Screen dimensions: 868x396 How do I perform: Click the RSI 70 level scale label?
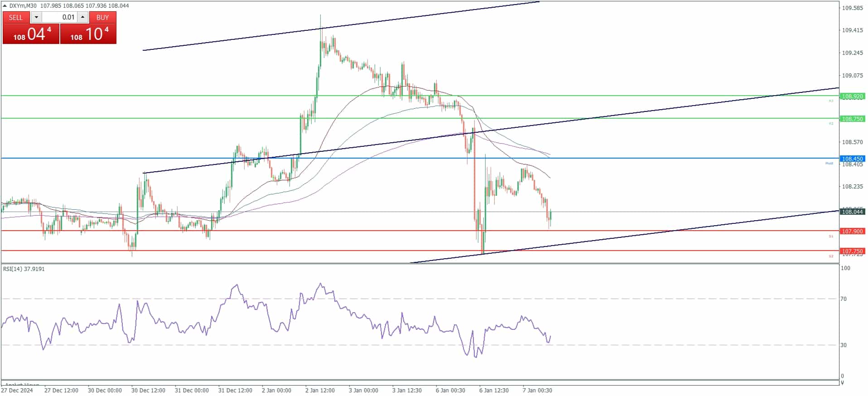coord(844,299)
